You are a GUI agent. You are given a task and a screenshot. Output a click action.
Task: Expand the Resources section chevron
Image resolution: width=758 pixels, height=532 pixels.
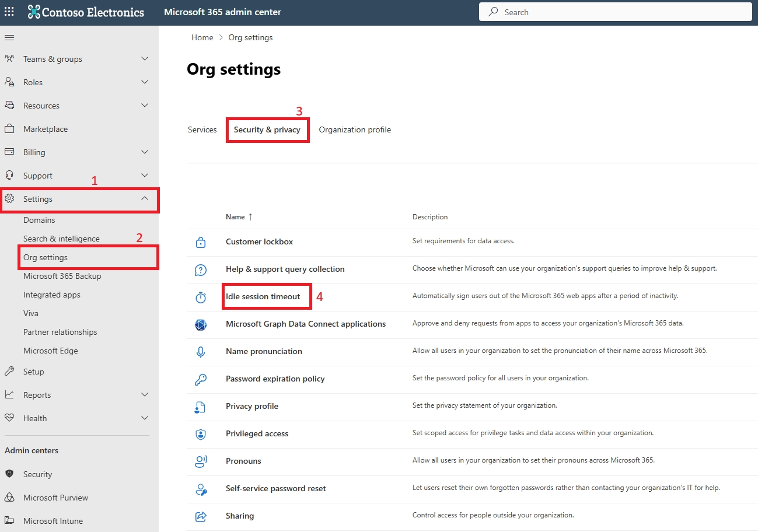coord(145,106)
